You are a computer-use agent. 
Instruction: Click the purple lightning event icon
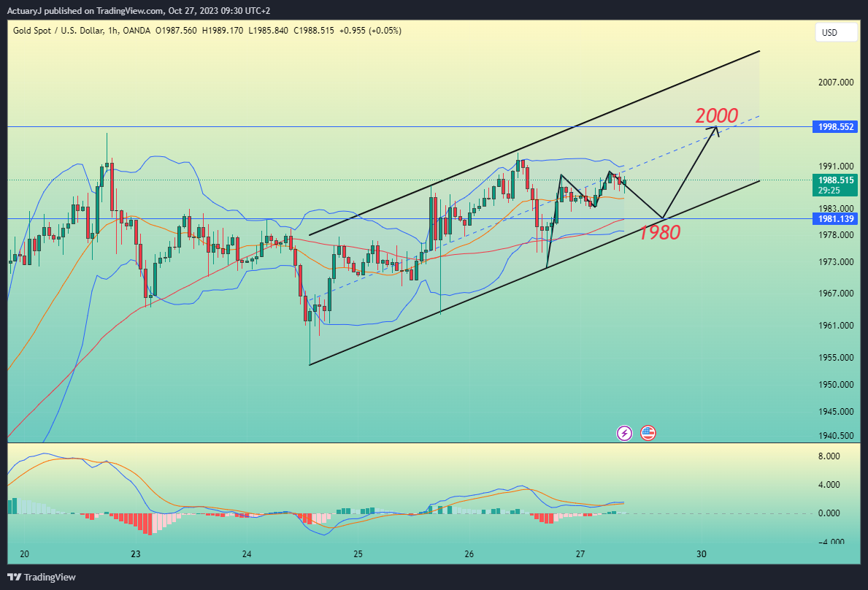pyautogui.click(x=624, y=433)
